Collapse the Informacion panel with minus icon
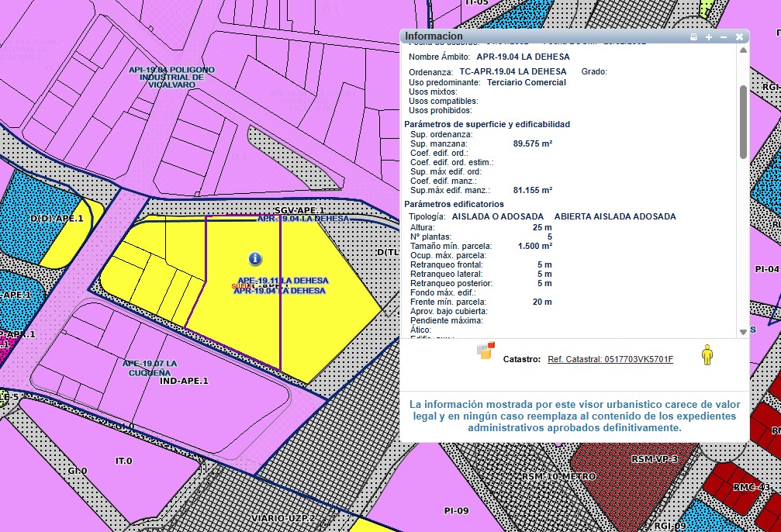This screenshot has height=532, width=781. click(724, 36)
